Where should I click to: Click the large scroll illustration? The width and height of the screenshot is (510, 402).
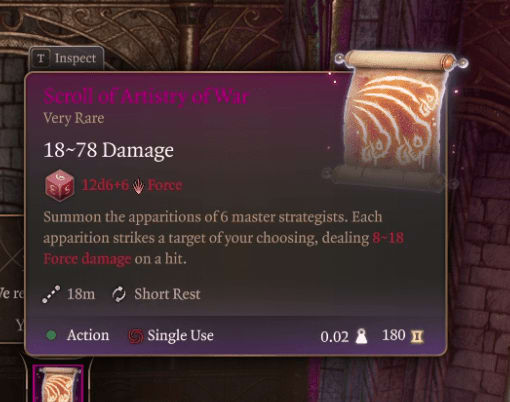pos(395,120)
